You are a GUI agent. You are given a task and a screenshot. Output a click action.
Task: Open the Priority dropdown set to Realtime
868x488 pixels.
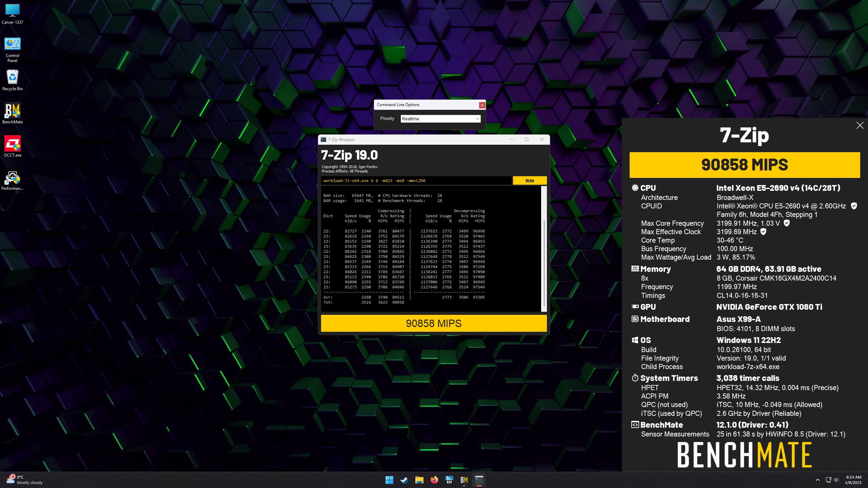440,119
